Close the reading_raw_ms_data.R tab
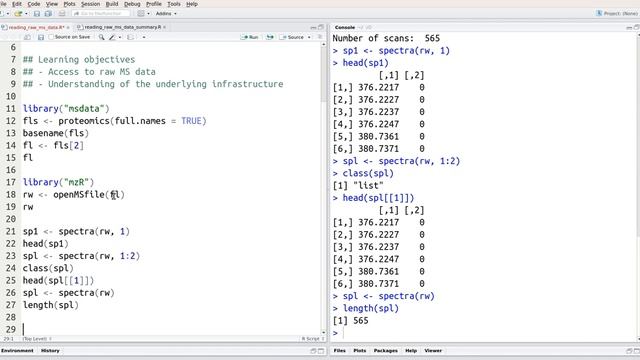 tap(68, 27)
